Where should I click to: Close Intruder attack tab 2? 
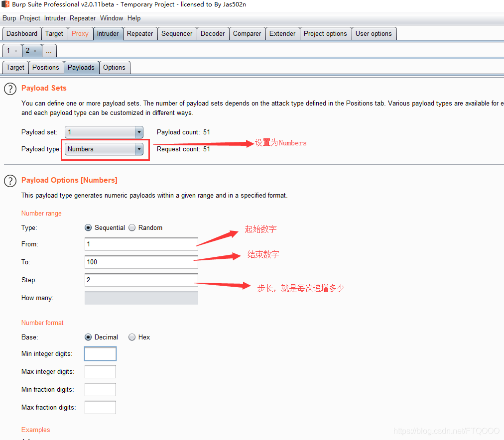tap(35, 51)
